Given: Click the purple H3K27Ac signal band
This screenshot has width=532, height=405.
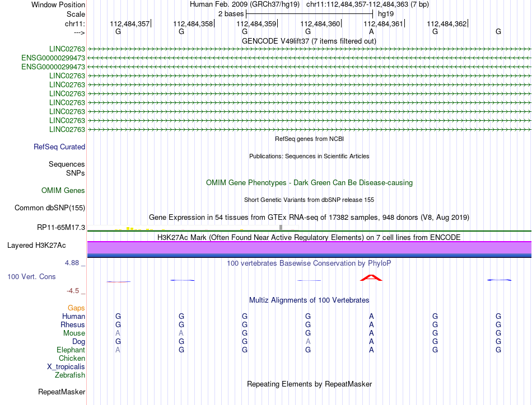Looking at the screenshot, I should click(309, 248).
